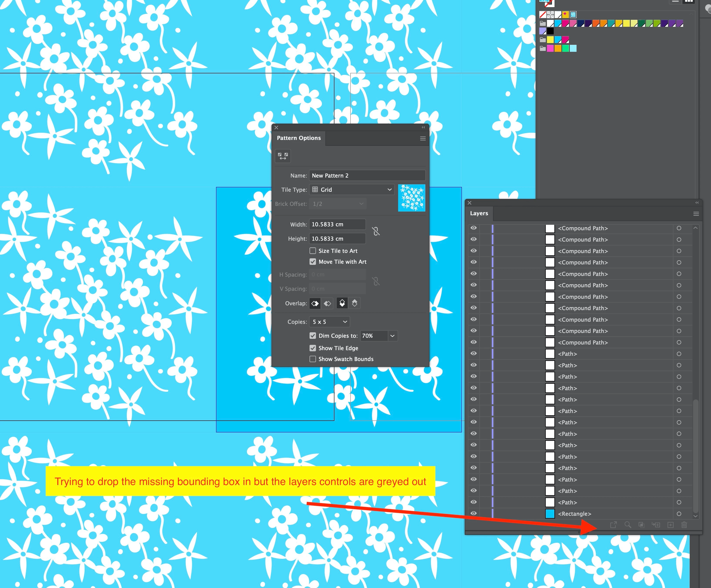
Task: Open Dim Copies 70% dropdown arrow
Action: pyautogui.click(x=392, y=336)
